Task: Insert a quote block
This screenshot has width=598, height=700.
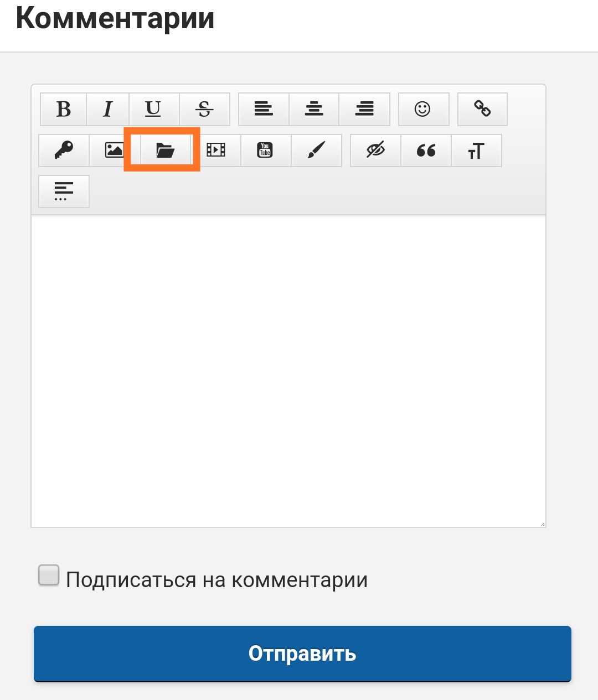Action: tap(426, 150)
